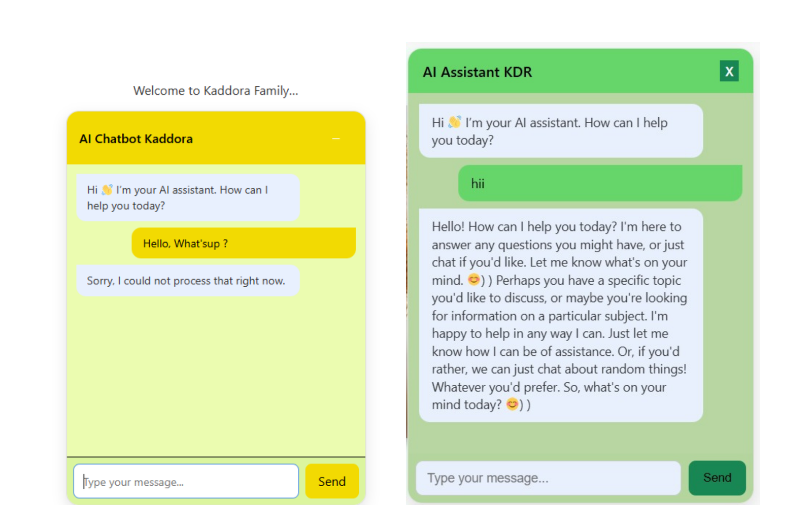The height and width of the screenshot is (505, 812).
Task: Click the waving hand emoji in Kaddora greeting
Action: (107, 190)
